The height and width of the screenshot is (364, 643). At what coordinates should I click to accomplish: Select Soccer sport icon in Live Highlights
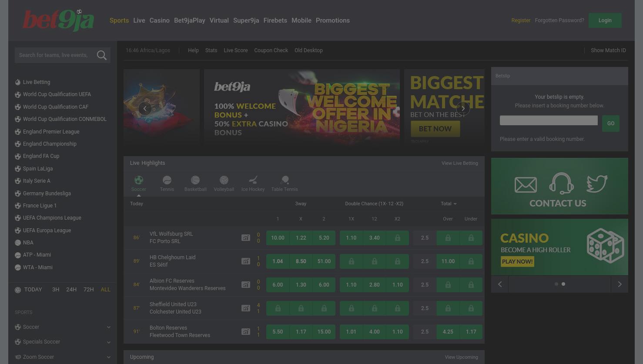(x=138, y=180)
